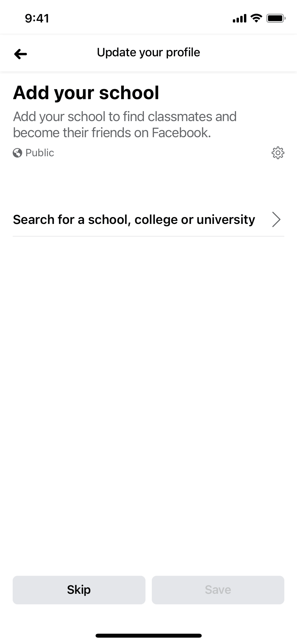Open Search for a school, college or university

[x=148, y=219]
